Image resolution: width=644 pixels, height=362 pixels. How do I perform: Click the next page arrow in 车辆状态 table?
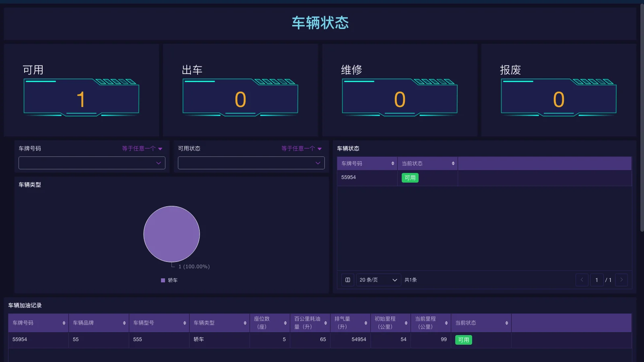coord(621,280)
